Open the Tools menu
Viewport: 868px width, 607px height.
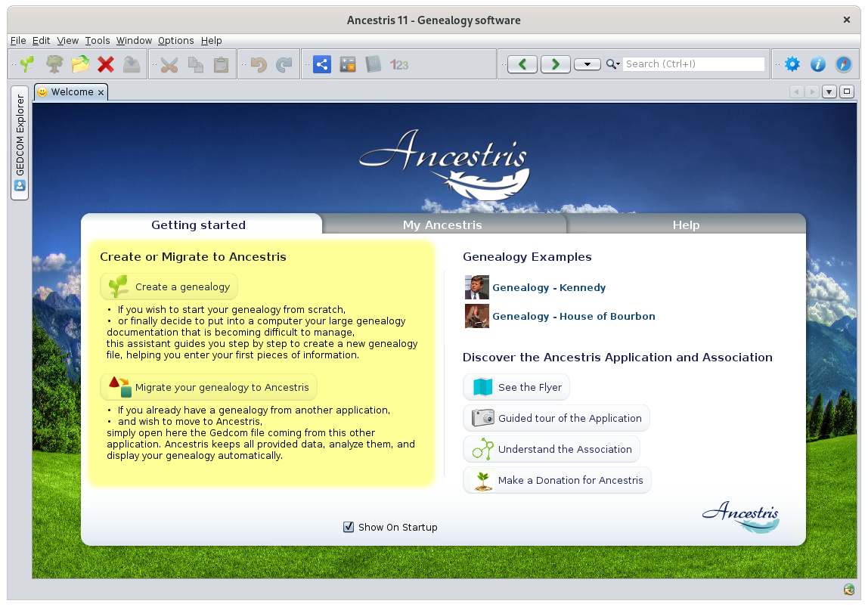pyautogui.click(x=98, y=40)
